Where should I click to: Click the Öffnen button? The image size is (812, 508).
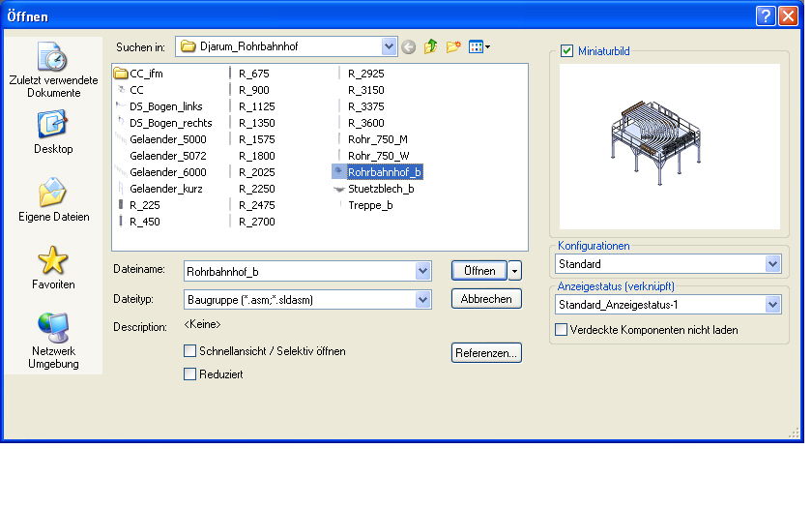coord(479,271)
